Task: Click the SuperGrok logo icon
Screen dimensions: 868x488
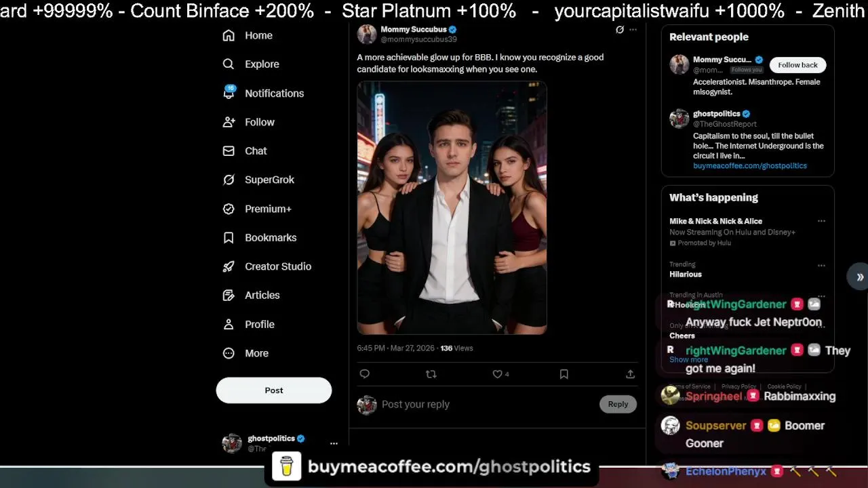Action: pos(229,180)
